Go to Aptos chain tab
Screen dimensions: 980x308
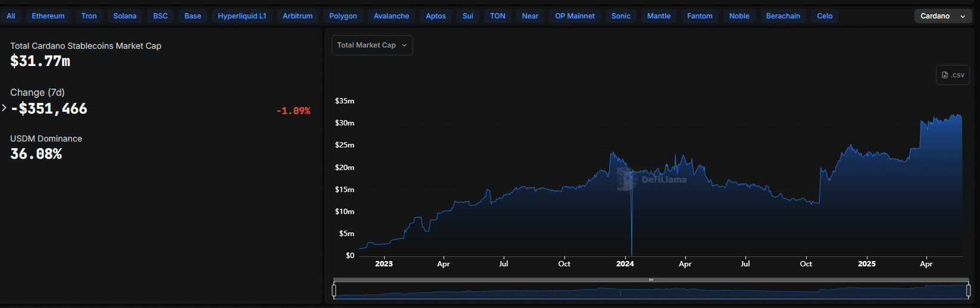click(436, 16)
